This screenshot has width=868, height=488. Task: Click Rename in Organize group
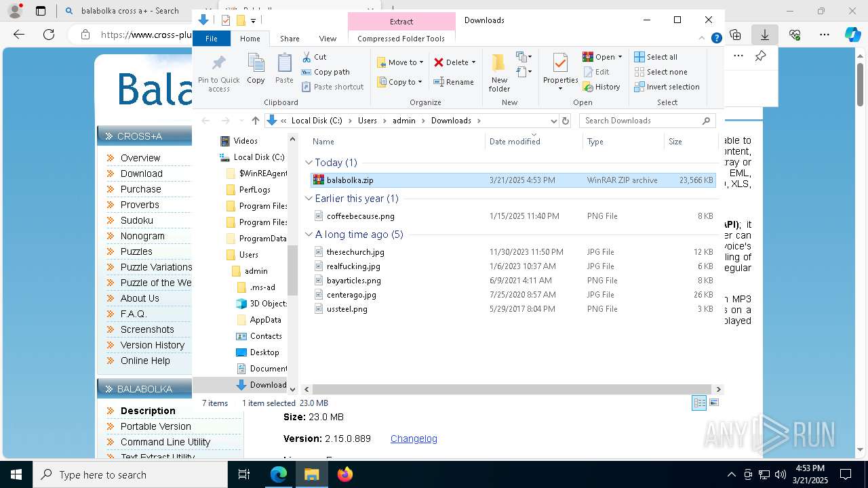pos(454,82)
